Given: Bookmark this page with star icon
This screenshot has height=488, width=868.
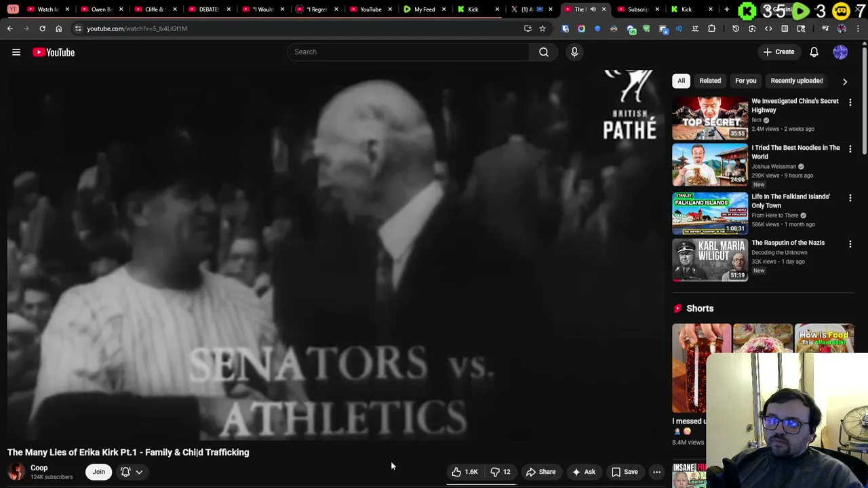Looking at the screenshot, I should [x=542, y=28].
